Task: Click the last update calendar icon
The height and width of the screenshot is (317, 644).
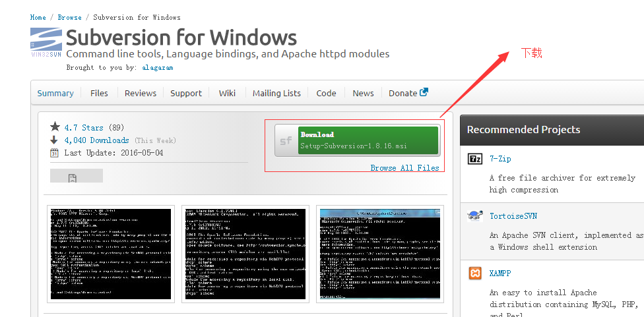Action: pyautogui.click(x=54, y=153)
